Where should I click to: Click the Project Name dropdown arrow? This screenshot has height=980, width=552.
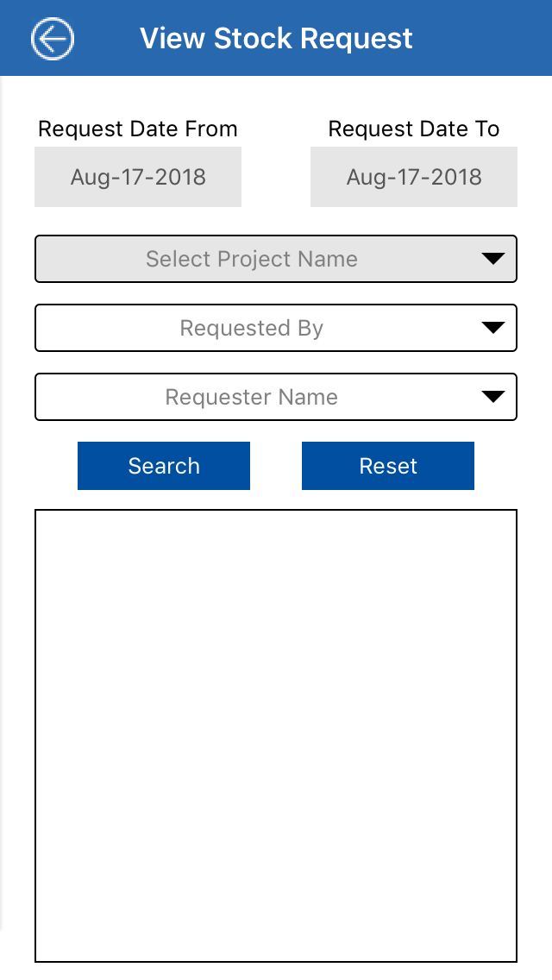point(492,259)
